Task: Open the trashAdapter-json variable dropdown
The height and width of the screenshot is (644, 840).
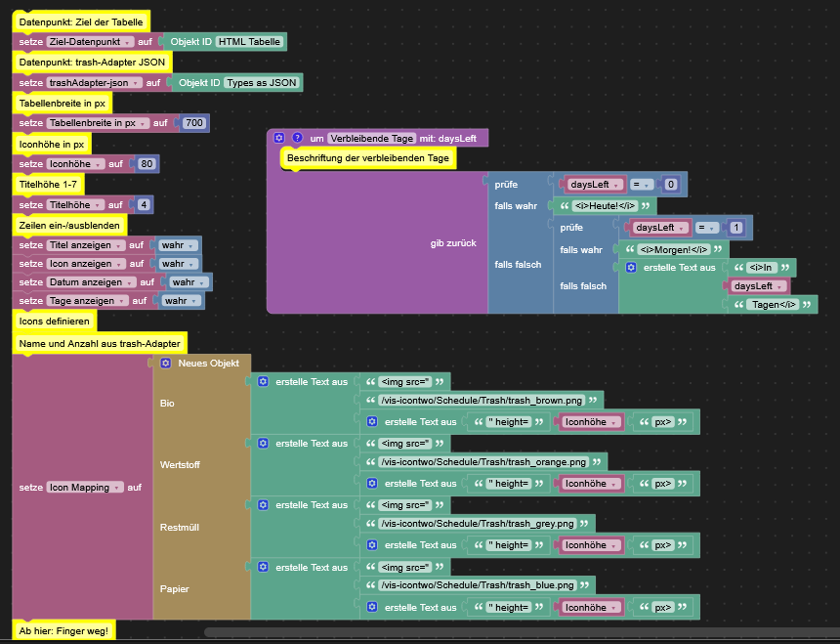Action: (95, 82)
